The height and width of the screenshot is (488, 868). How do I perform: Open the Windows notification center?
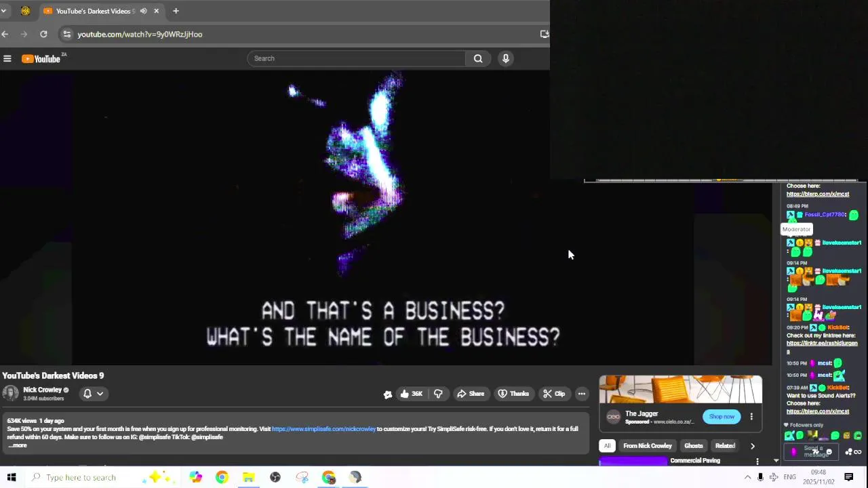(848, 477)
